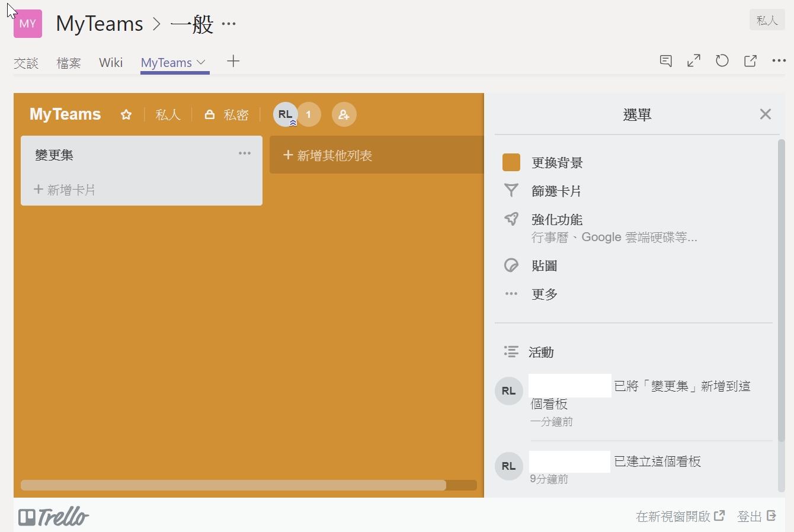The width and height of the screenshot is (794, 532).
Task: Open the conversation icon near top right
Action: point(665,60)
